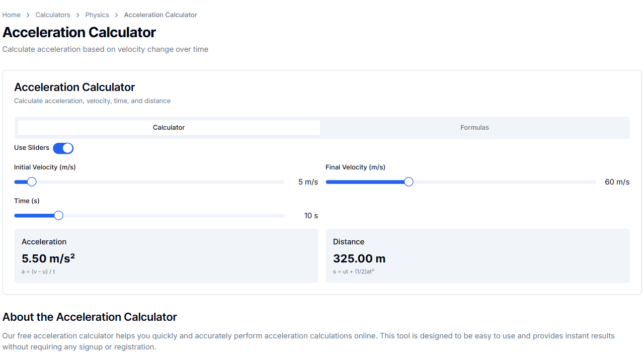Click the a = (v - u) / t formula
Screen dimensions: 644x362
click(x=37, y=271)
